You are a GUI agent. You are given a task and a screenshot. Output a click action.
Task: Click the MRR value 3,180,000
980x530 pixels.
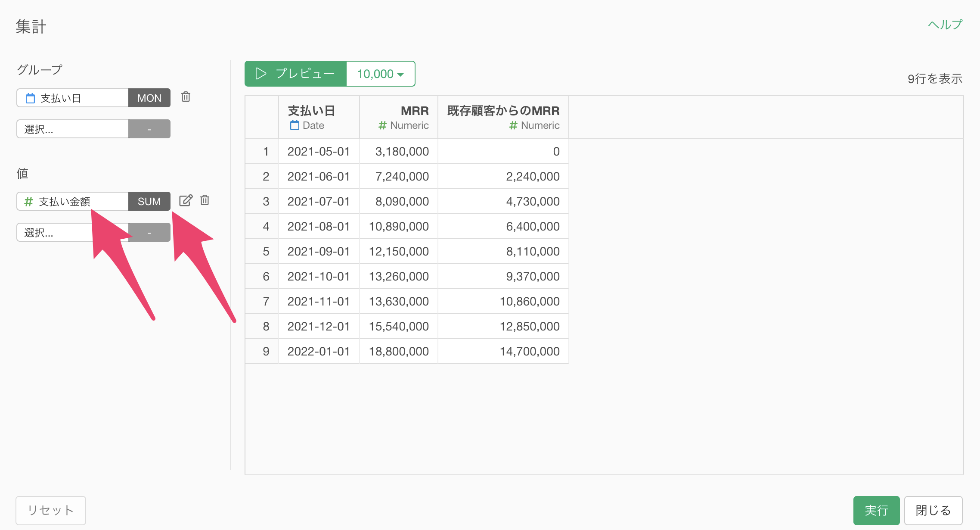[399, 151]
